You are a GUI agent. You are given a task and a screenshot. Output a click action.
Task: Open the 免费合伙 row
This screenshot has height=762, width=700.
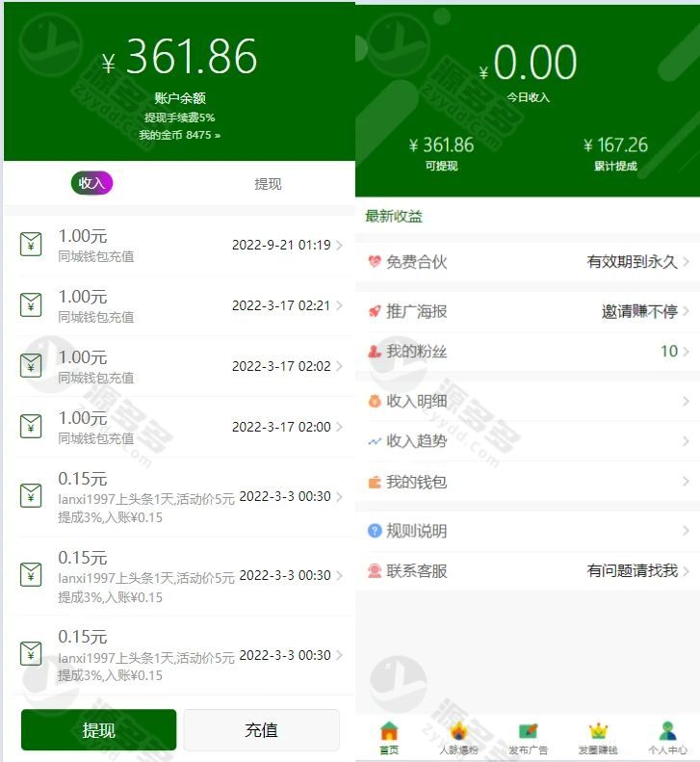(528, 262)
